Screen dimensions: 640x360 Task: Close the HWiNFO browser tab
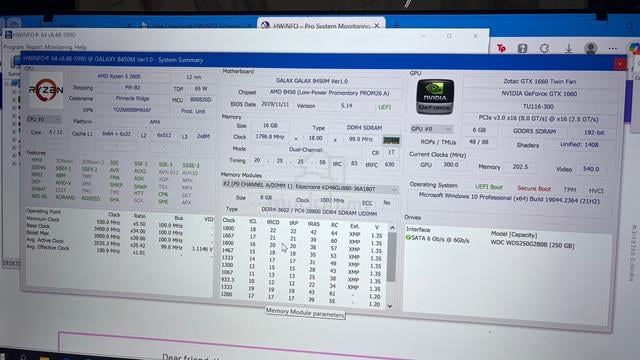(377, 26)
